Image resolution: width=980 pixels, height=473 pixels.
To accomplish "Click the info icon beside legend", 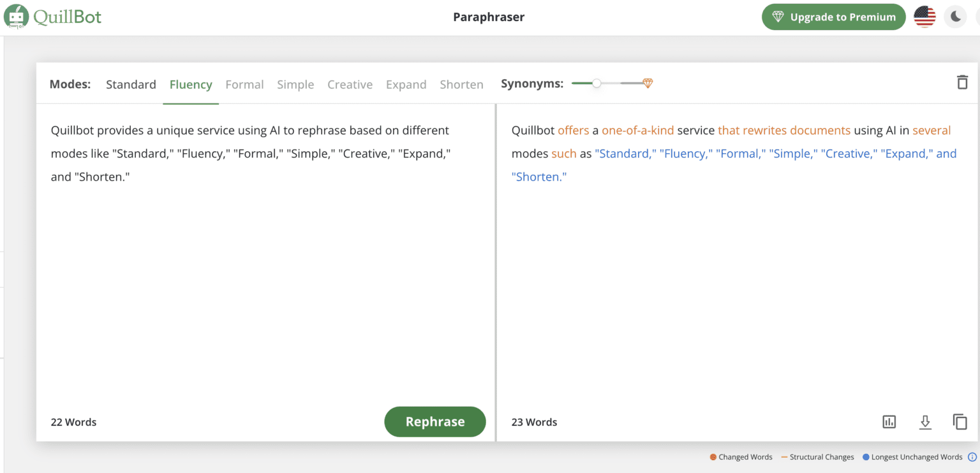I will (x=972, y=457).
